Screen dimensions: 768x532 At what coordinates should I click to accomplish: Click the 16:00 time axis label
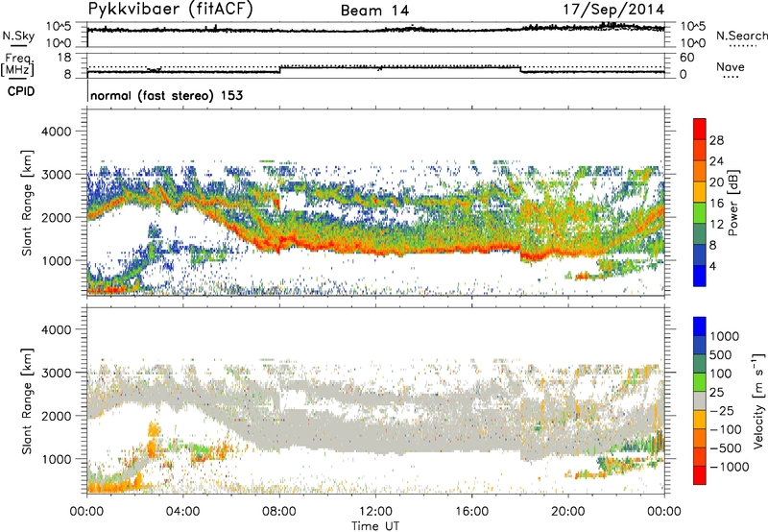pos(471,512)
